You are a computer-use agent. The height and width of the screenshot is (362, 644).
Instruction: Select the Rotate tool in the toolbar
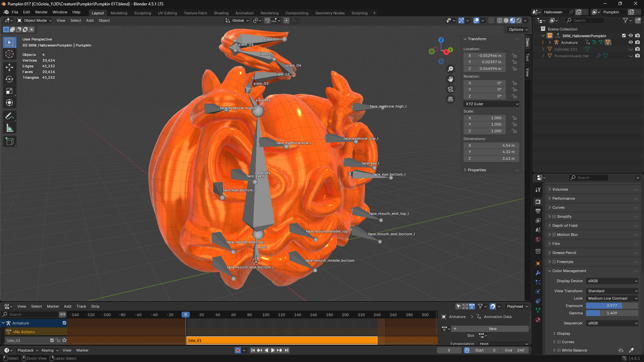pyautogui.click(x=9, y=79)
